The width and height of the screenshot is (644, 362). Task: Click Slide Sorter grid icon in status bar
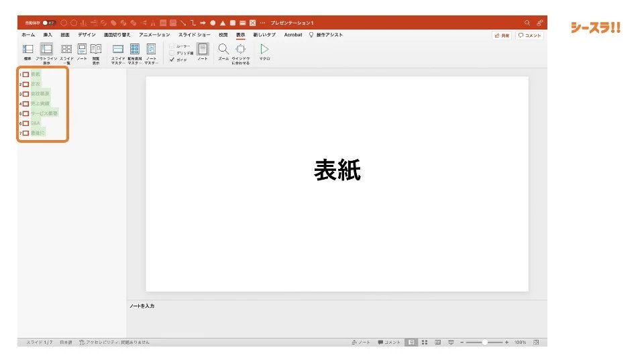click(425, 343)
